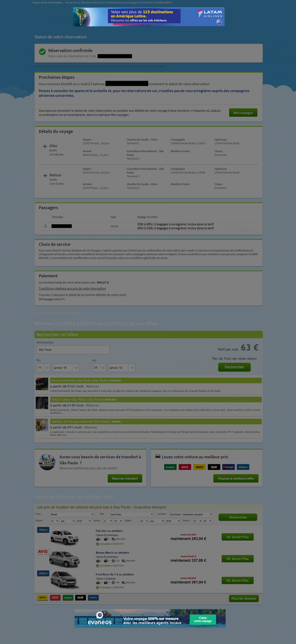Click the InterContinental hotel thumbnail image
The image size is (296, 644).
pyautogui.click(x=42, y=384)
